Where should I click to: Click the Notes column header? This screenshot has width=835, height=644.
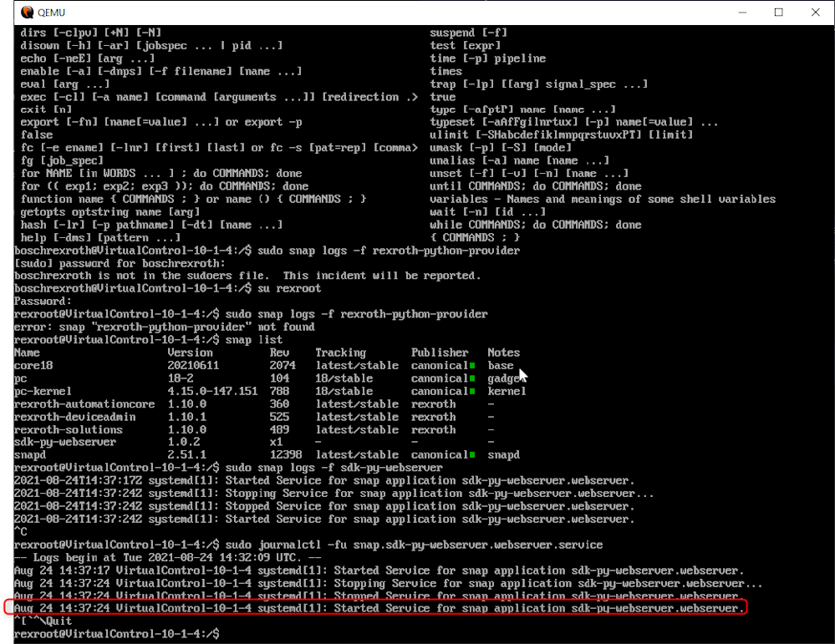(x=503, y=352)
